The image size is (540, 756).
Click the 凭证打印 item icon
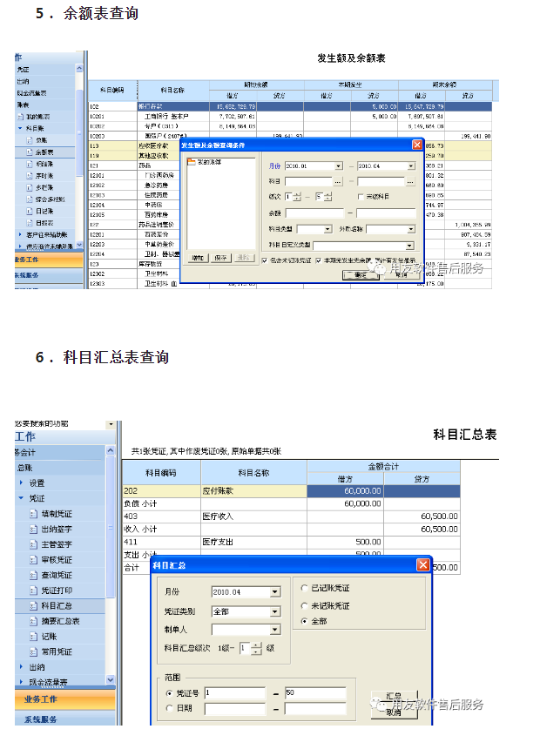[33, 591]
